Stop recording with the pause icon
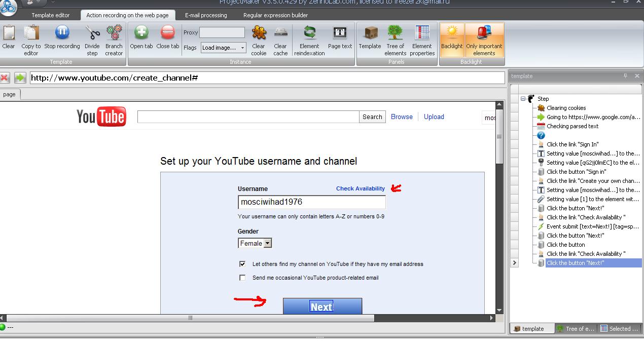The height and width of the screenshot is (345, 644). click(x=62, y=33)
